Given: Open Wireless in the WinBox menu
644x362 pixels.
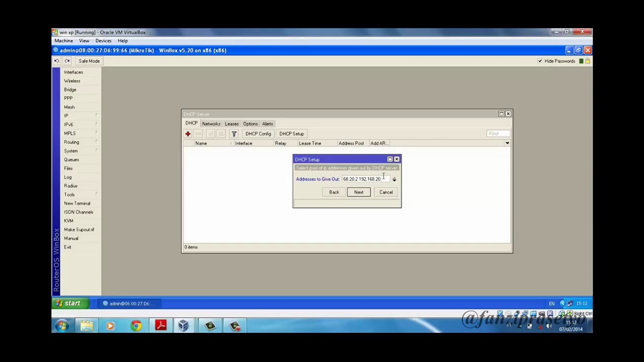Looking at the screenshot, I should coord(72,81).
